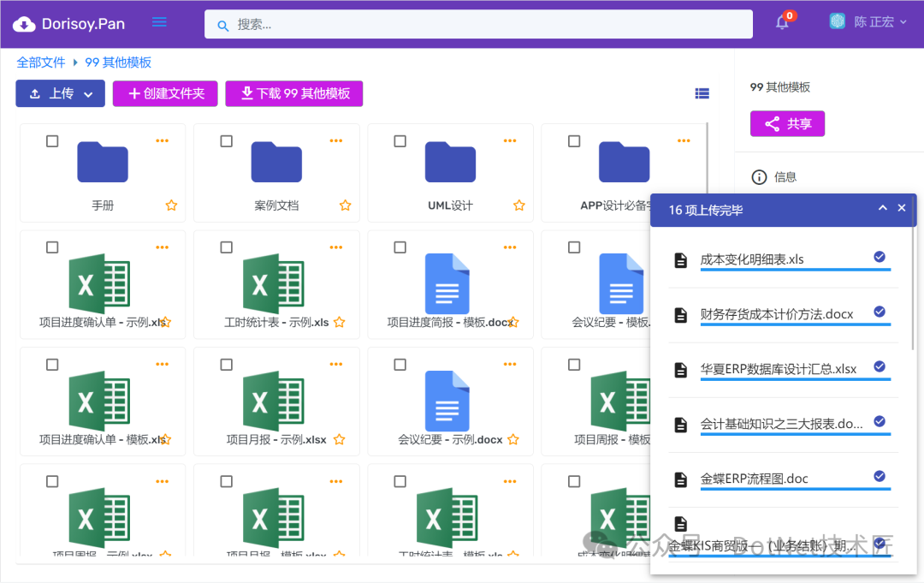Click 会计基础知识之三大报表 upload entry
Screen dimensions: 924x583
781,424
